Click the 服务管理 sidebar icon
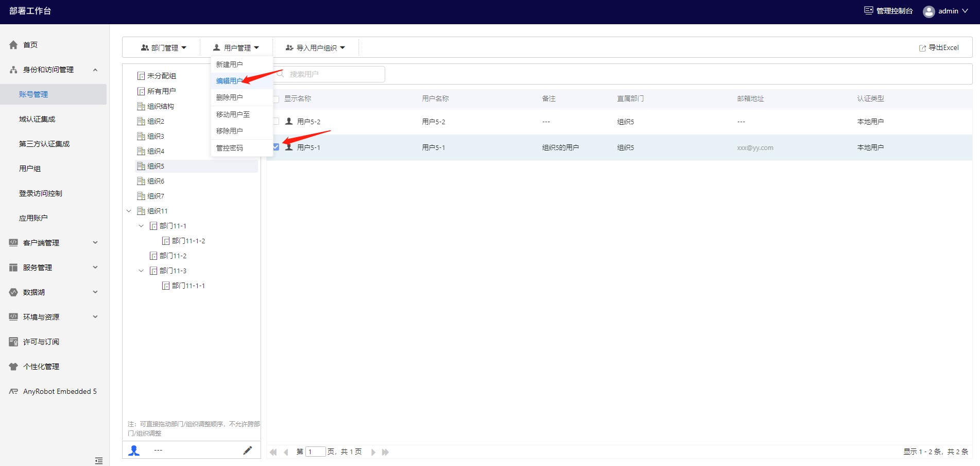 [13, 268]
